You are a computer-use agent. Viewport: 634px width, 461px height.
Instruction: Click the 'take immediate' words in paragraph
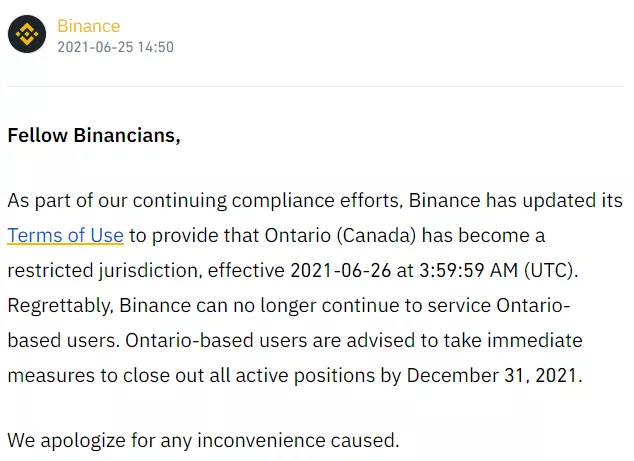point(513,340)
